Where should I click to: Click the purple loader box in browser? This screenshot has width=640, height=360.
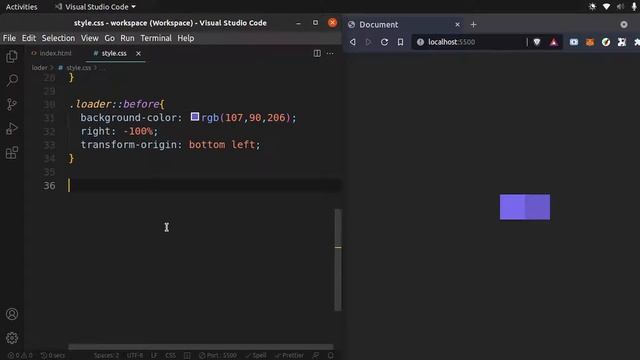coord(525,207)
